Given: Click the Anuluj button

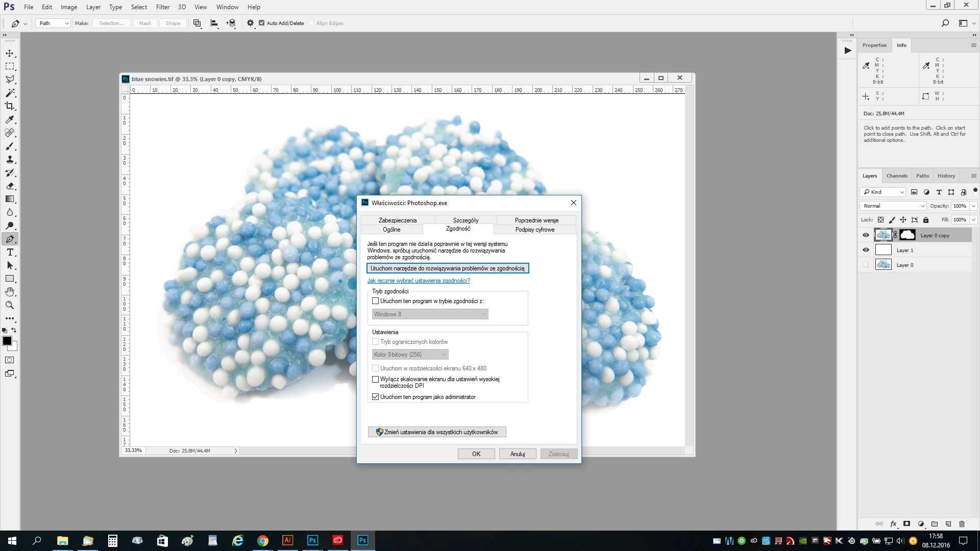Looking at the screenshot, I should tap(518, 454).
